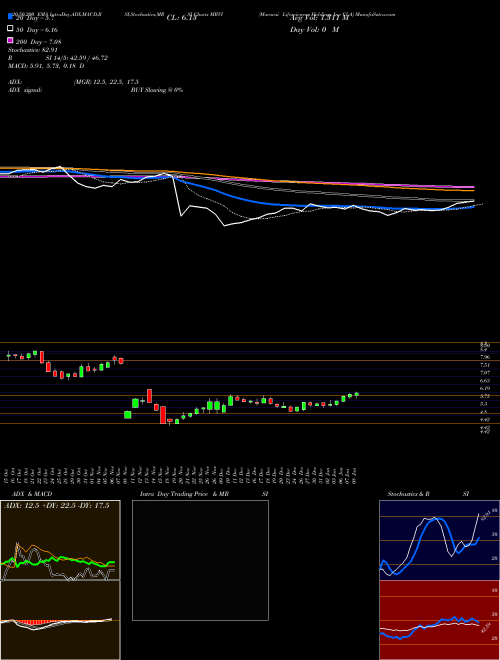
Task: Click the blue 20 Day legend swatch
Action: click(x=10, y=17)
